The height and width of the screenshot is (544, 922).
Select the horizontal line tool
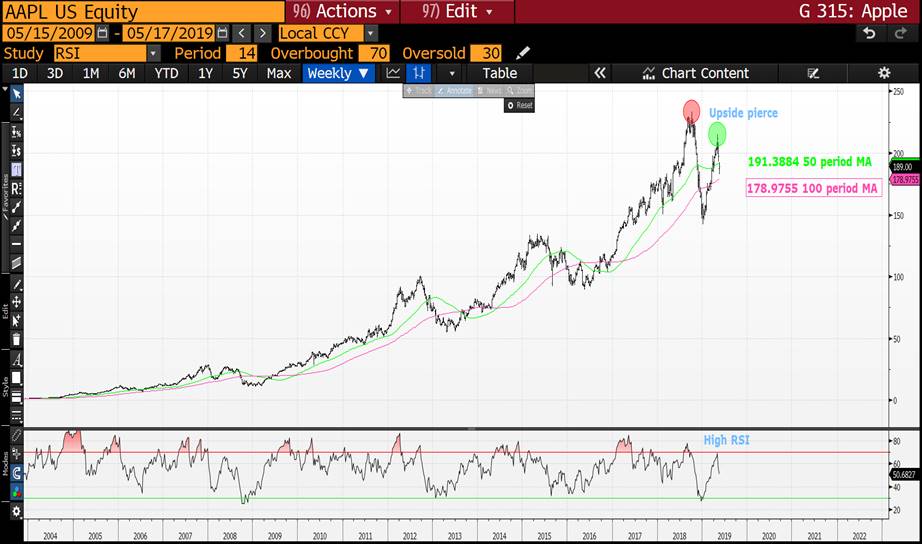[x=16, y=244]
